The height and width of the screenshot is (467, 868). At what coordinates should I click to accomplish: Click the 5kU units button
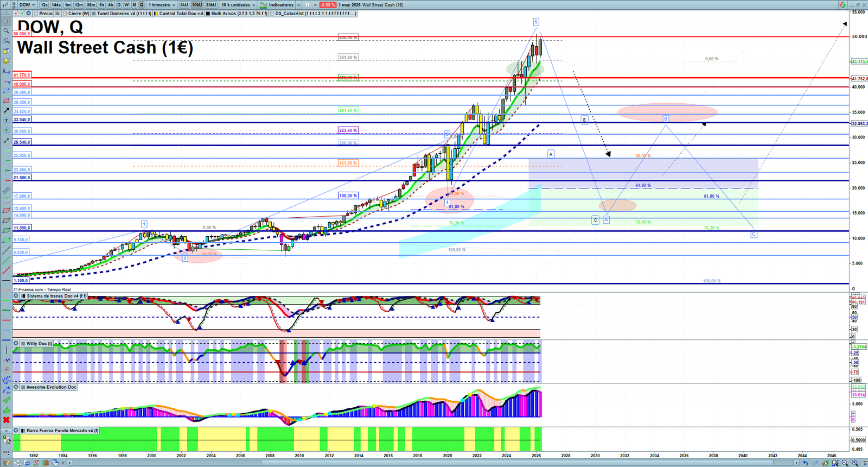tap(184, 5)
